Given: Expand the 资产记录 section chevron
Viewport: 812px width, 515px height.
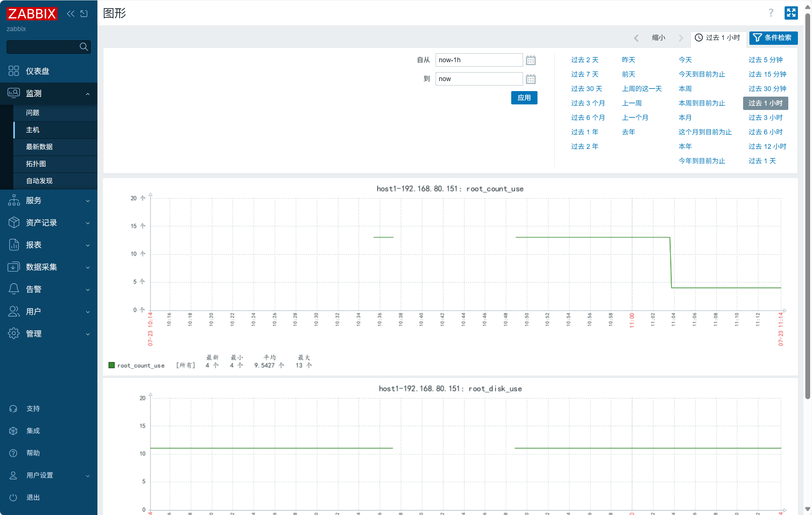Looking at the screenshot, I should 88,223.
